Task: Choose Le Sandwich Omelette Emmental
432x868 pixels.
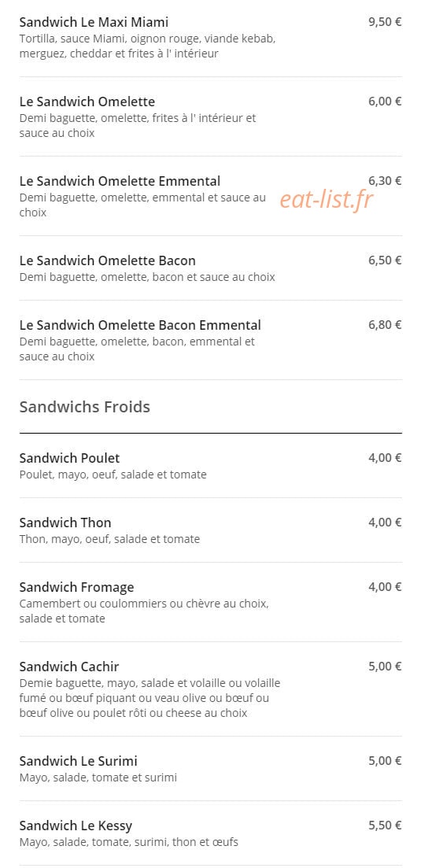Action: 210,196
